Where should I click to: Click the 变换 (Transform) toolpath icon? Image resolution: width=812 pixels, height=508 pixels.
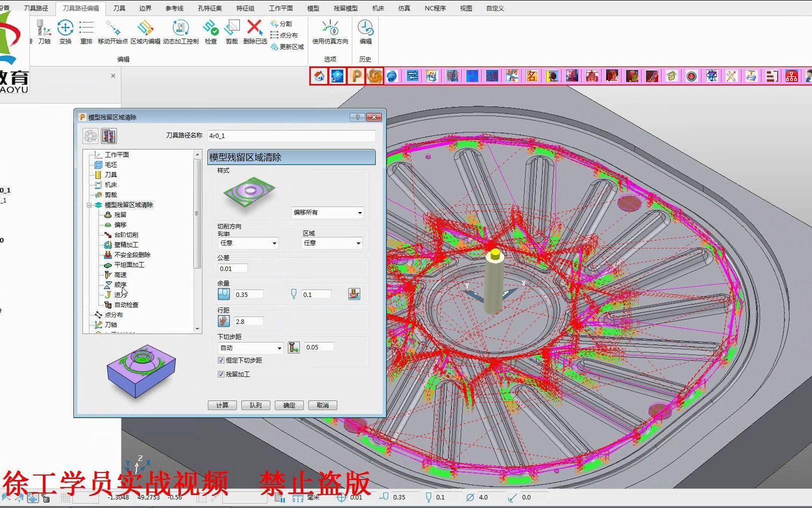click(65, 28)
